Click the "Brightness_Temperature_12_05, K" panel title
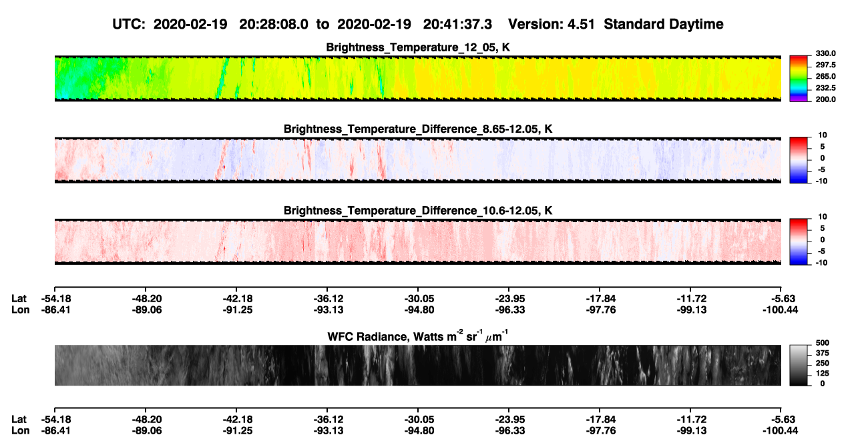The image size is (868, 445). [418, 47]
